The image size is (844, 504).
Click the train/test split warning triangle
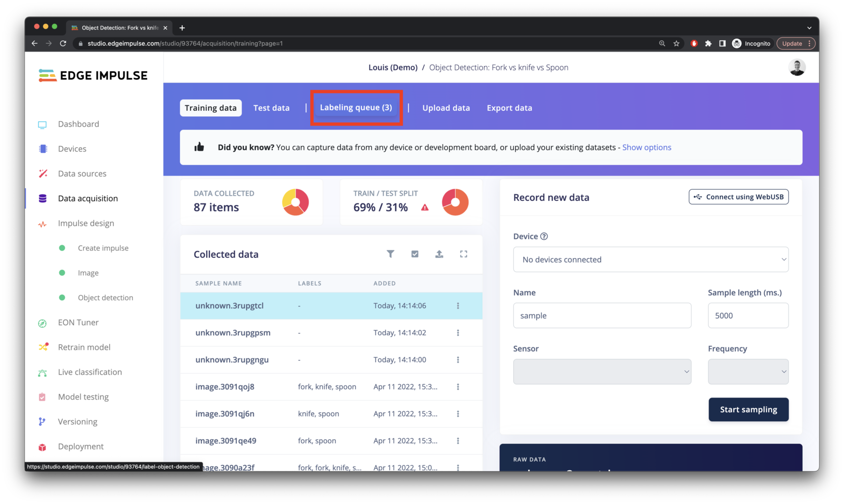pos(425,208)
